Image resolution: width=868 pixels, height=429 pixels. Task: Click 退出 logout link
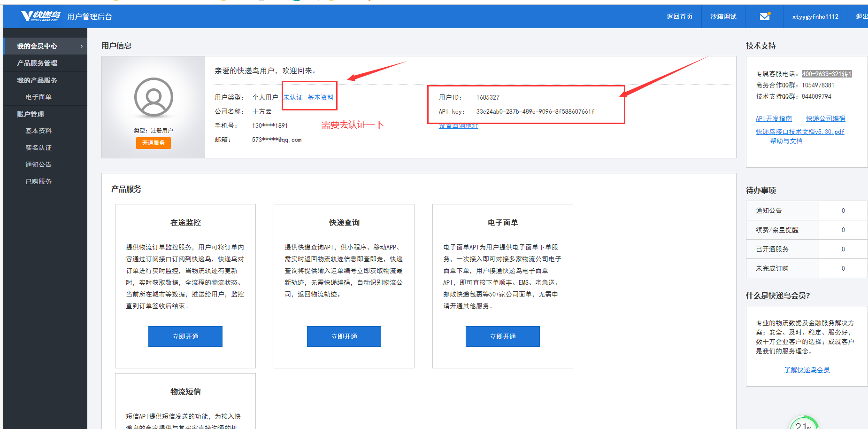point(861,16)
